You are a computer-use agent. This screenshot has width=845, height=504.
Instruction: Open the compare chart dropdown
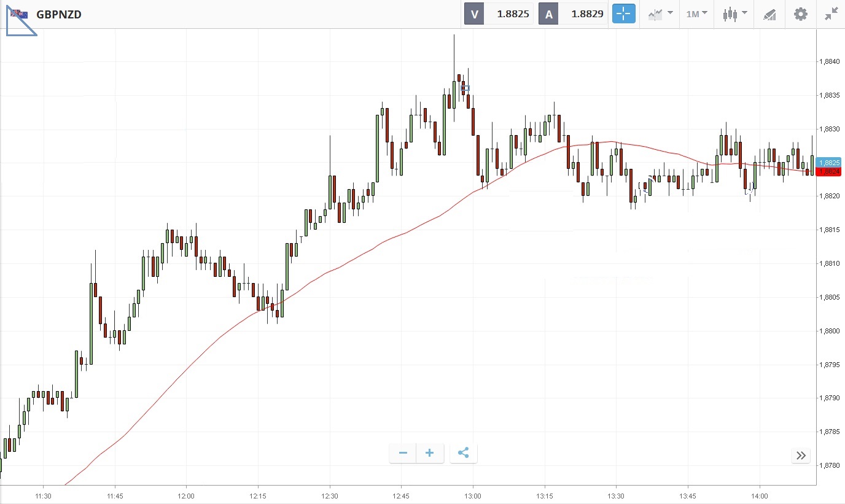(x=660, y=14)
